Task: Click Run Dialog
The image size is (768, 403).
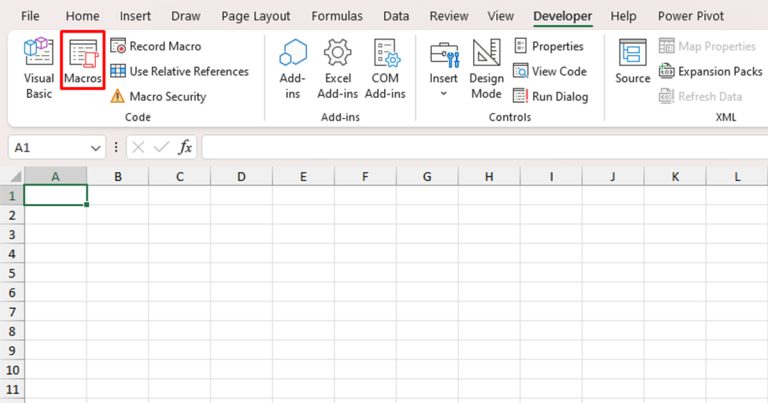Action: coord(551,96)
